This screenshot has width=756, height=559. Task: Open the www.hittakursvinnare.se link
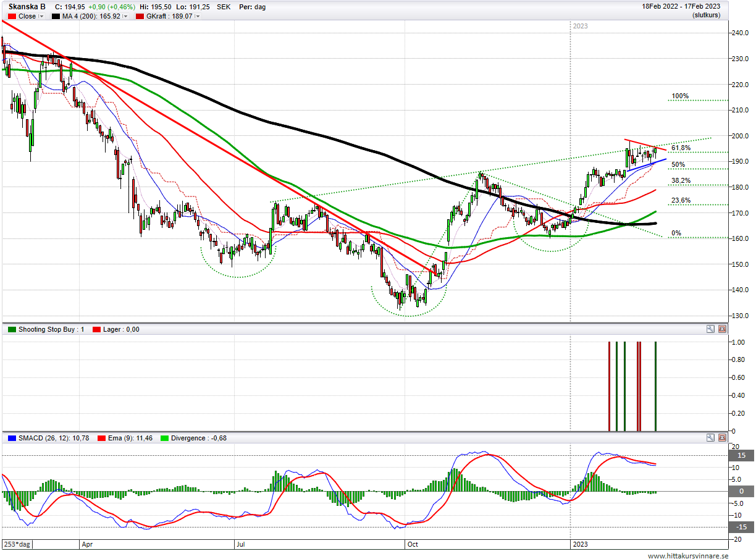[x=687, y=556]
